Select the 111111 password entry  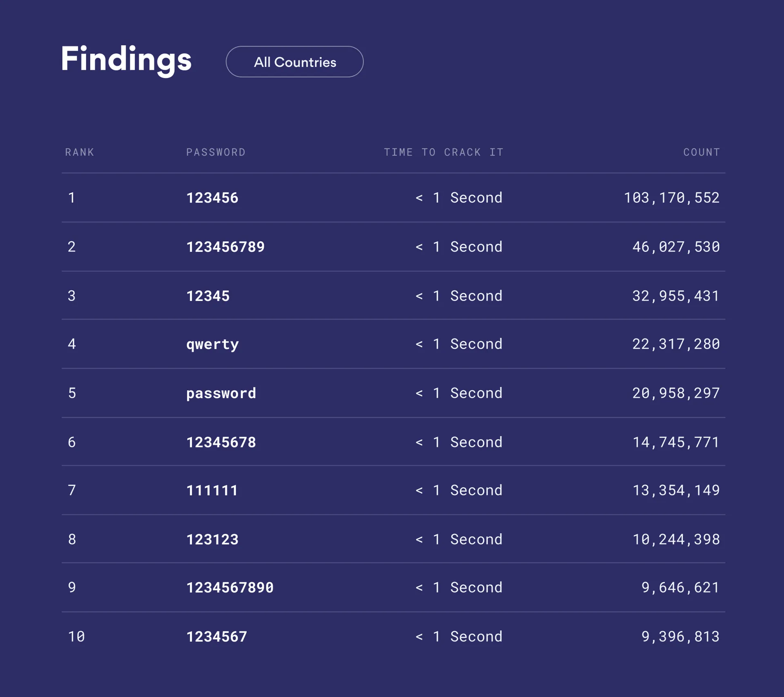(212, 490)
